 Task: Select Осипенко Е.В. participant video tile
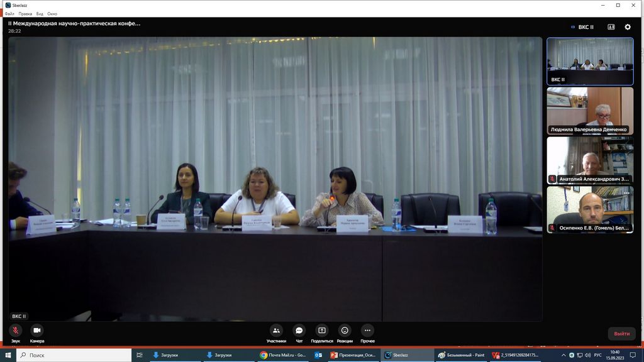click(x=590, y=209)
